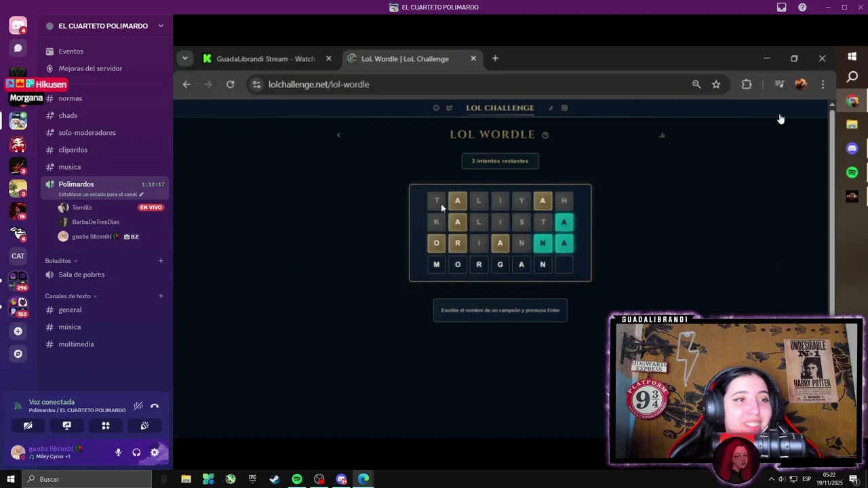Reload the LoL Wordle page
Image resolution: width=868 pixels, height=488 pixels.
(231, 85)
